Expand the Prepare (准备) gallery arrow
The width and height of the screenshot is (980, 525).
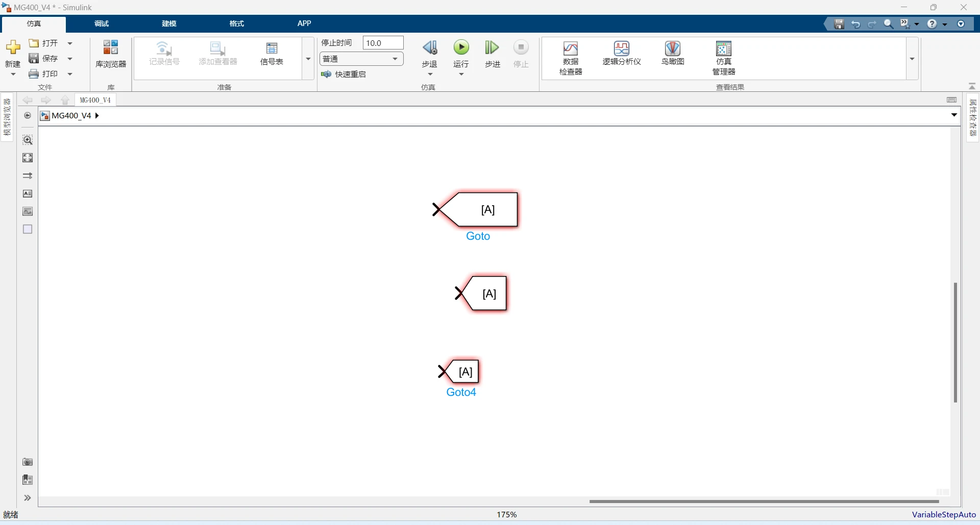[308, 59]
